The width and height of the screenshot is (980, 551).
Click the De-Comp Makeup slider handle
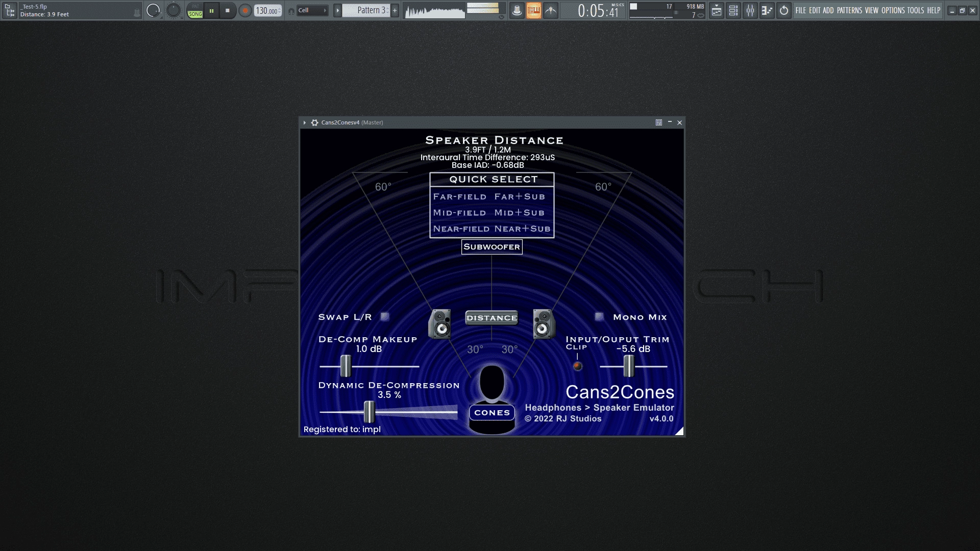[346, 366]
